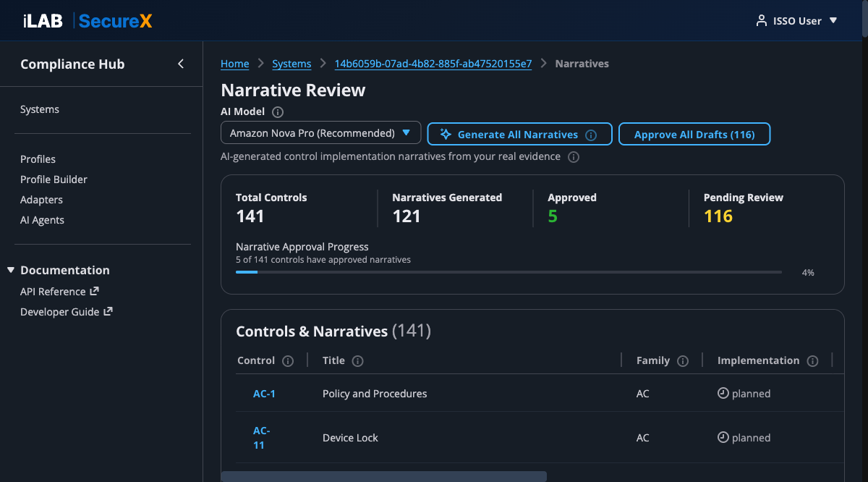Image resolution: width=868 pixels, height=482 pixels.
Task: Click the Total Controls count 141
Action: click(250, 216)
